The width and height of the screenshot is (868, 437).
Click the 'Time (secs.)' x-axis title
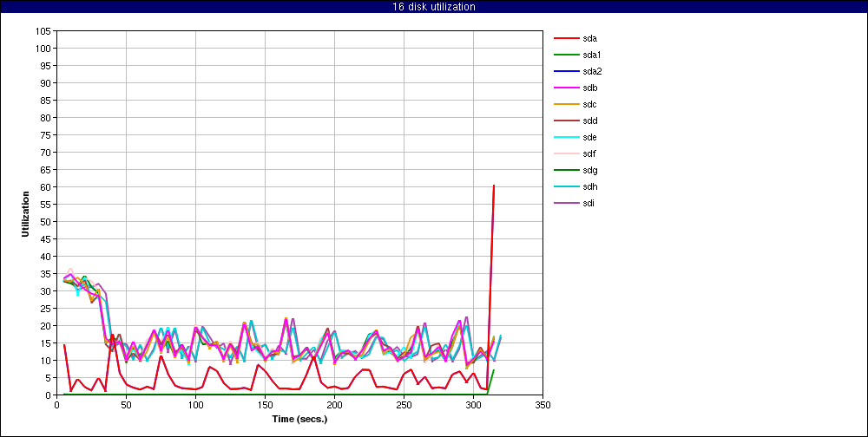(x=299, y=418)
